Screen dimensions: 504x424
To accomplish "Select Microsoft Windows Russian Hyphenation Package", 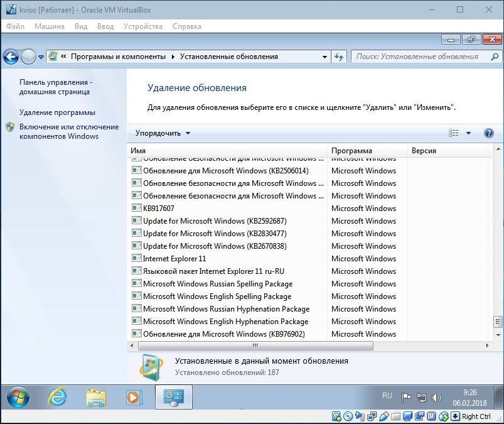I will click(x=226, y=309).
